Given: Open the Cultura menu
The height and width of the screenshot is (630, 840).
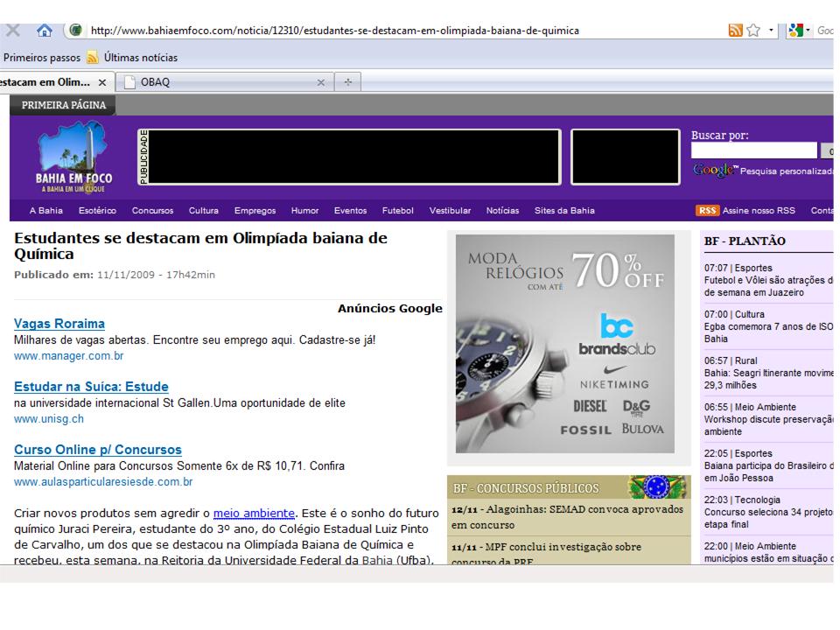Looking at the screenshot, I should [204, 211].
